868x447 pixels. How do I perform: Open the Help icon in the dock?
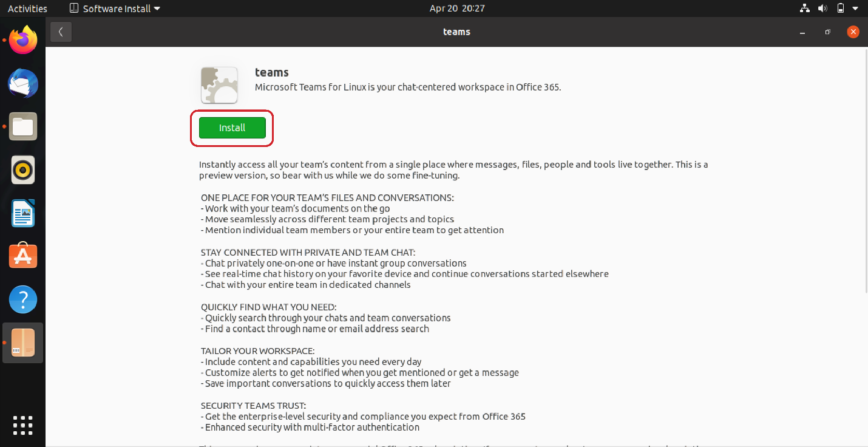tap(23, 299)
